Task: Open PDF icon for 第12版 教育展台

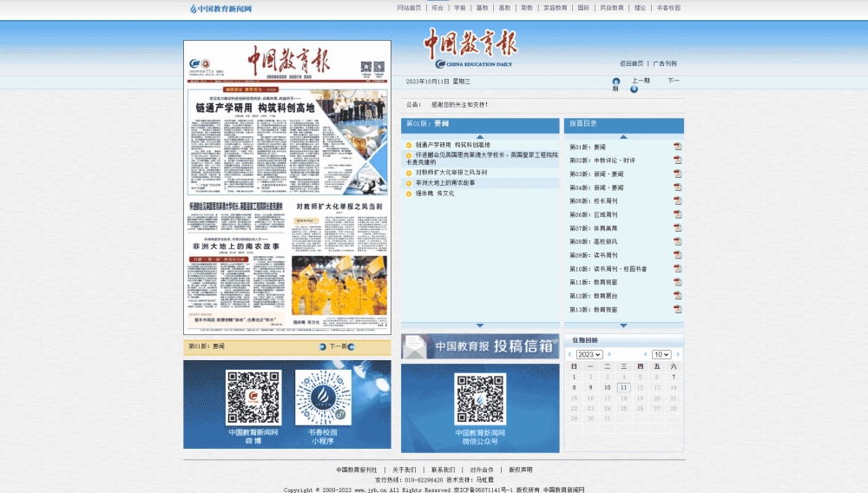Action: 677,295
